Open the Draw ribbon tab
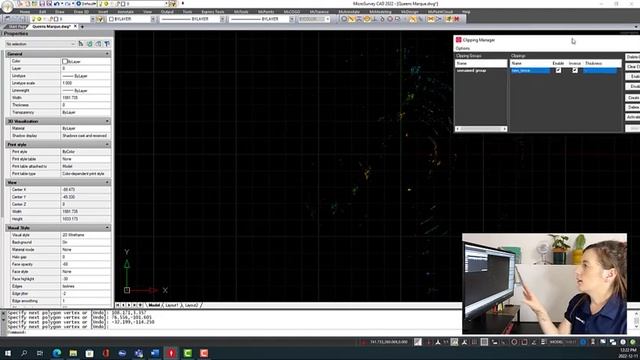 (60, 12)
